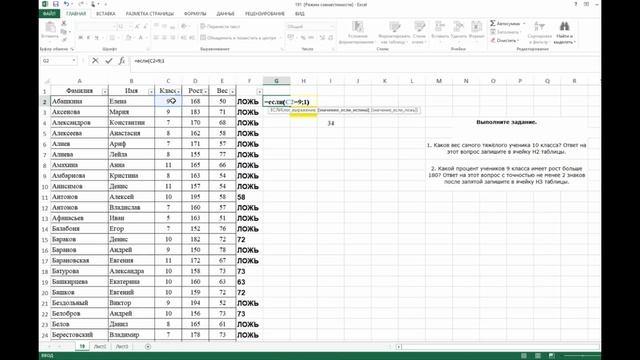
Task: Click the Cut scissors icon
Action: tap(64, 24)
